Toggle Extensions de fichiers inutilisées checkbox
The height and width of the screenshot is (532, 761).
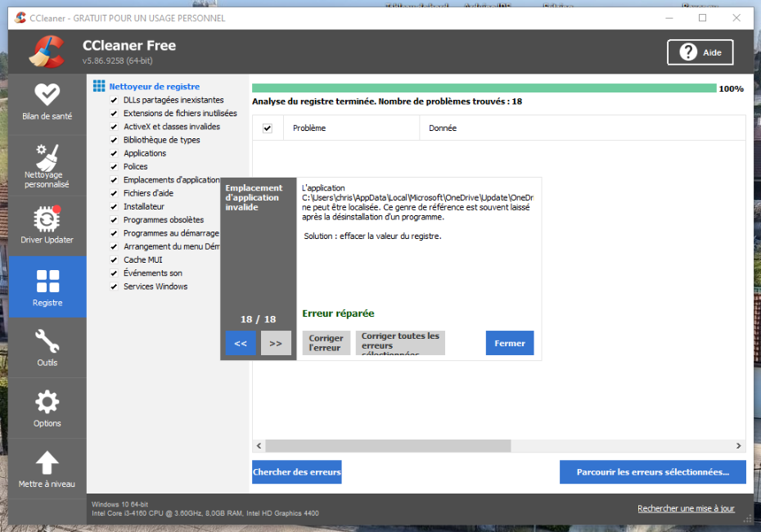[x=114, y=114]
